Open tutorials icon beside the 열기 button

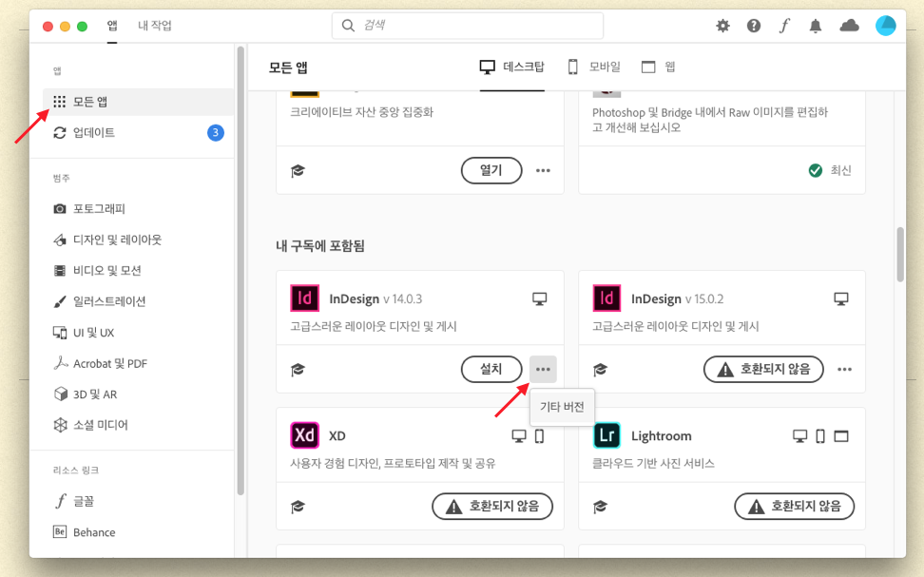tap(298, 171)
